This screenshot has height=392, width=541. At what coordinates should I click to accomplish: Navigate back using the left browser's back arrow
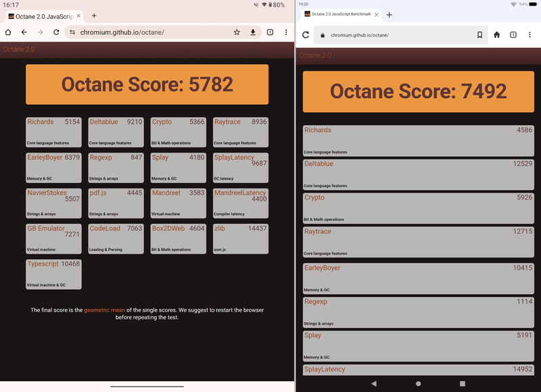pyautogui.click(x=24, y=32)
